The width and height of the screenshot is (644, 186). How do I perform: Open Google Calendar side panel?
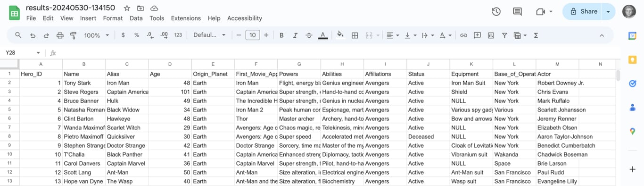(632, 35)
